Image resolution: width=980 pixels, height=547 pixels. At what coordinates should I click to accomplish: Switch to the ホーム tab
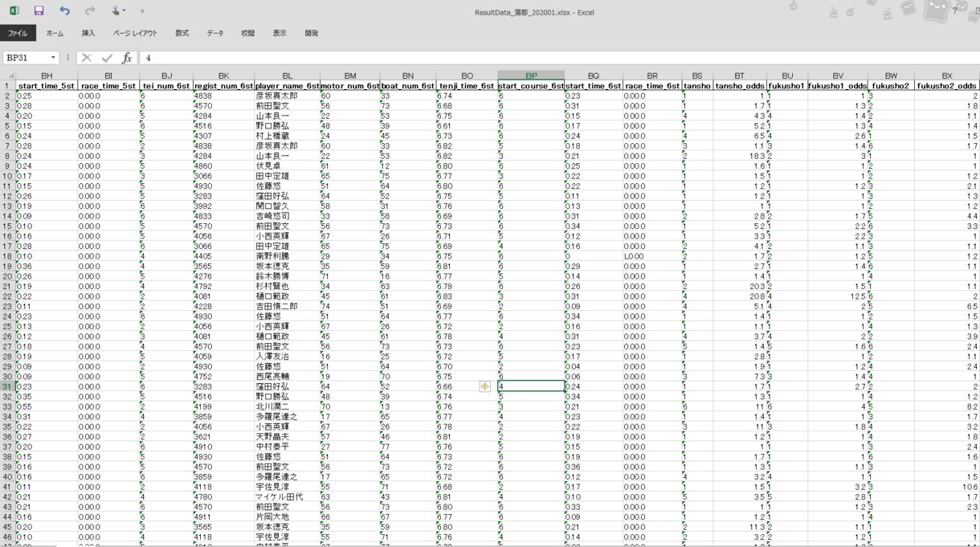[55, 33]
